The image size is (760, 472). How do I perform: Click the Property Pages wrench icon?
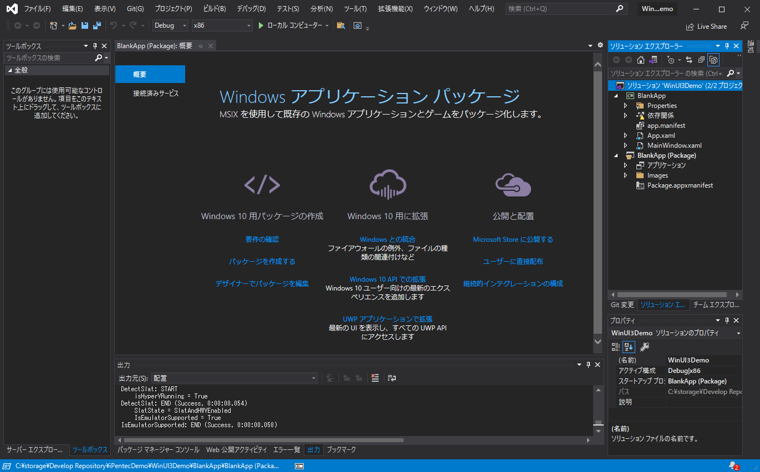tap(645, 346)
